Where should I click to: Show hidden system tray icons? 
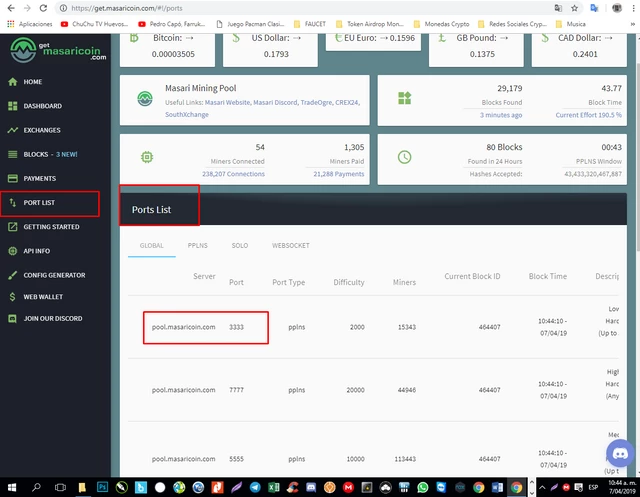542,487
